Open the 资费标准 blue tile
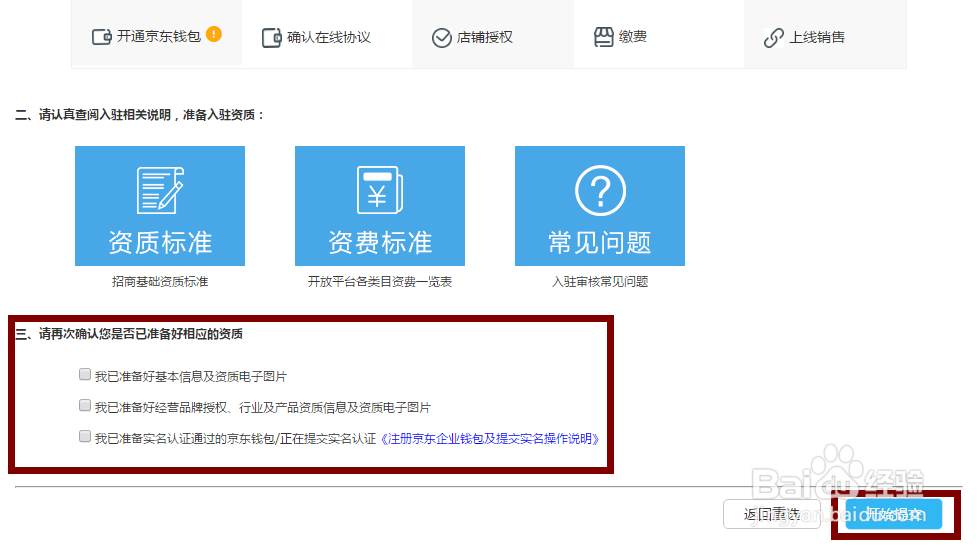980x549 pixels. point(380,206)
